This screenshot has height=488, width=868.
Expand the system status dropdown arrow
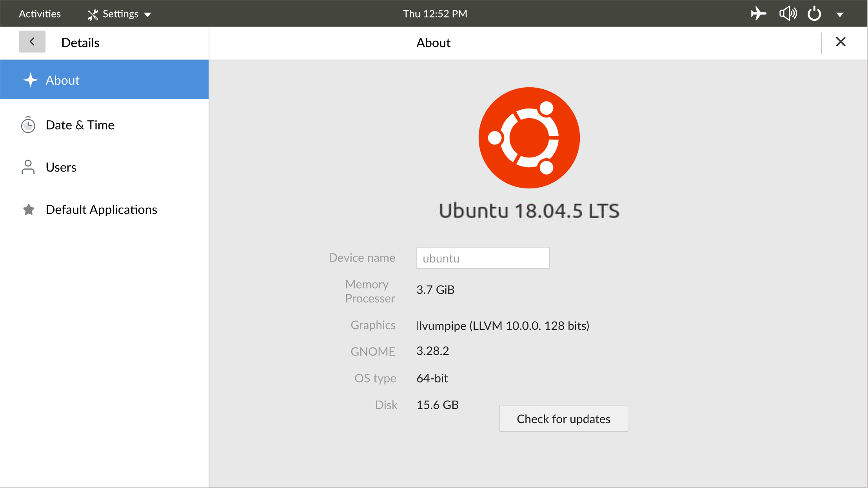[840, 13]
